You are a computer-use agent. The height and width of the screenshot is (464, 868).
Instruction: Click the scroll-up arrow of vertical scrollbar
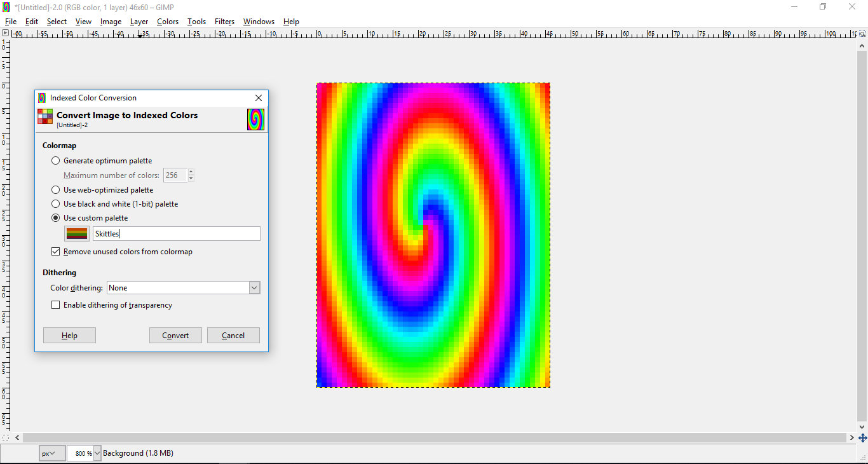click(x=862, y=45)
